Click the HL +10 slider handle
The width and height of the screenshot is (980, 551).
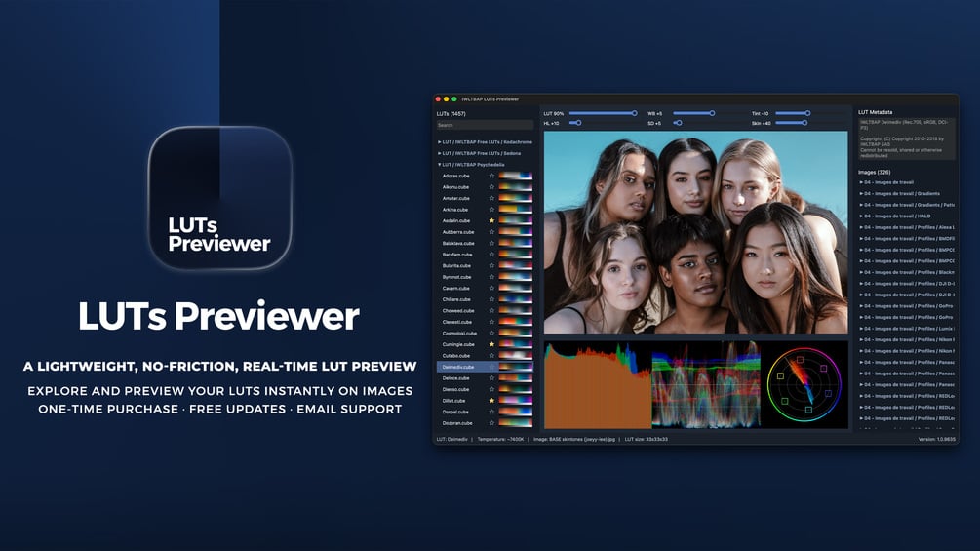click(579, 123)
